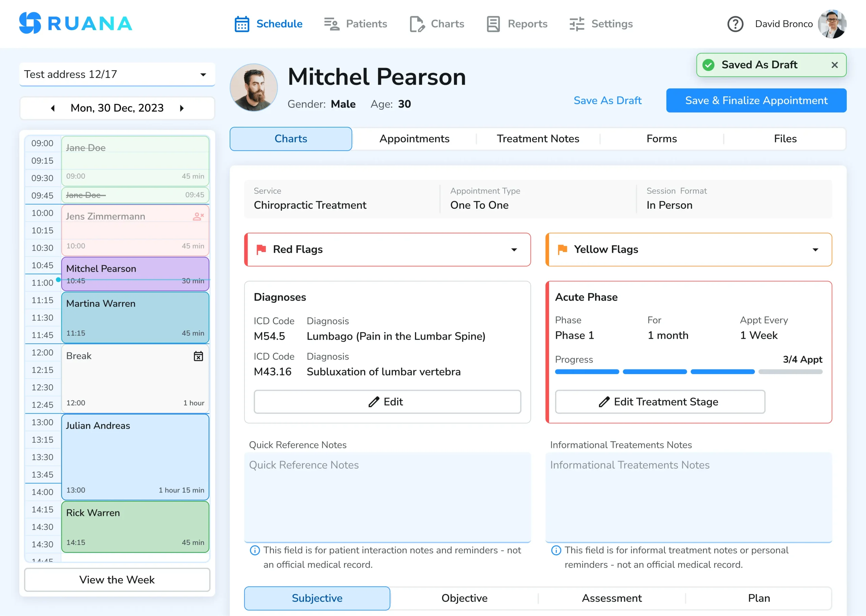
Task: Open the Forms tab
Action: [x=662, y=139]
